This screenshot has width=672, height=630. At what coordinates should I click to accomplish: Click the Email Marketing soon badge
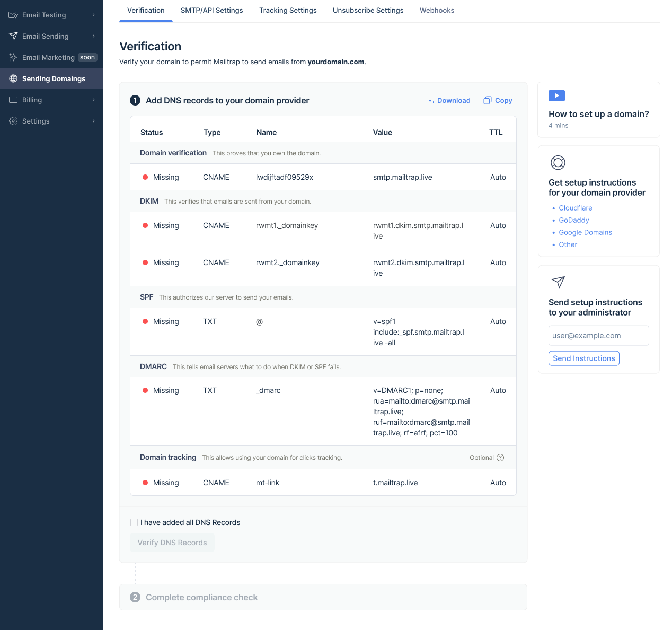tap(87, 57)
